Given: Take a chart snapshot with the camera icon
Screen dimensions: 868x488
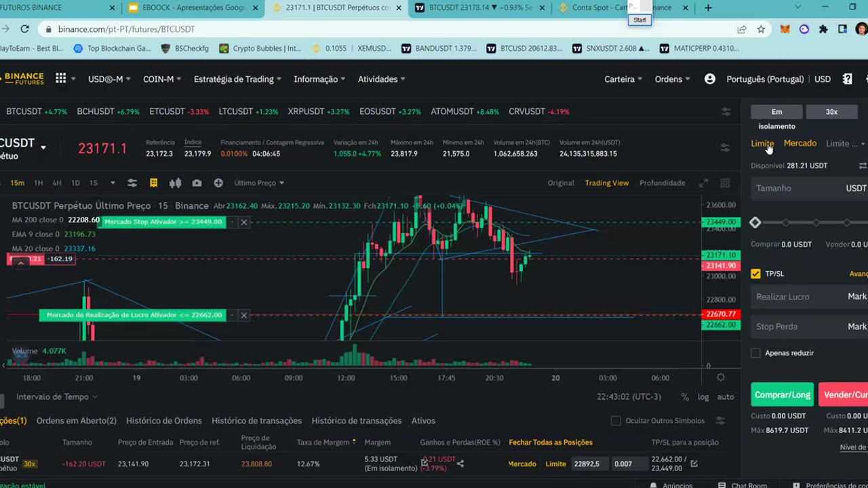Looking at the screenshot, I should click(x=197, y=183).
